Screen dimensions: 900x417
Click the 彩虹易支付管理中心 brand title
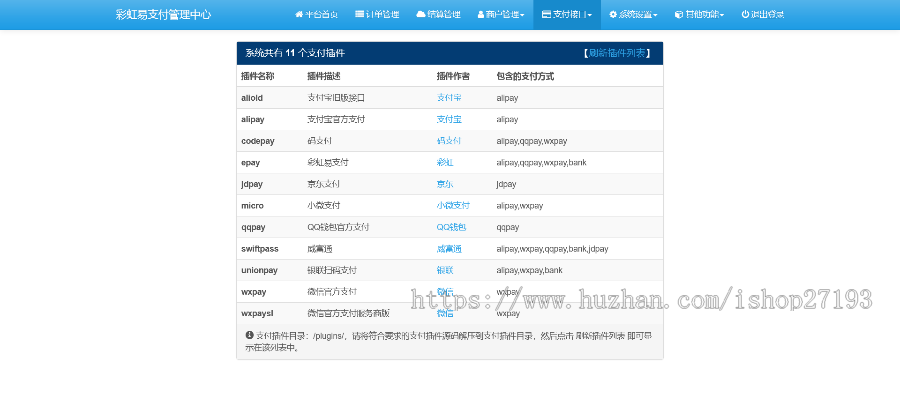163,15
